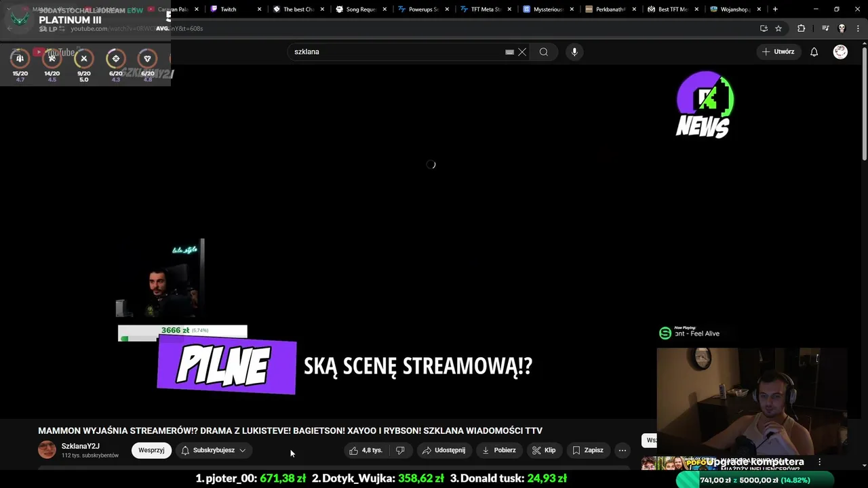The image size is (868, 488).
Task: Switch to the Powerups browser tab
Action: pos(422,9)
